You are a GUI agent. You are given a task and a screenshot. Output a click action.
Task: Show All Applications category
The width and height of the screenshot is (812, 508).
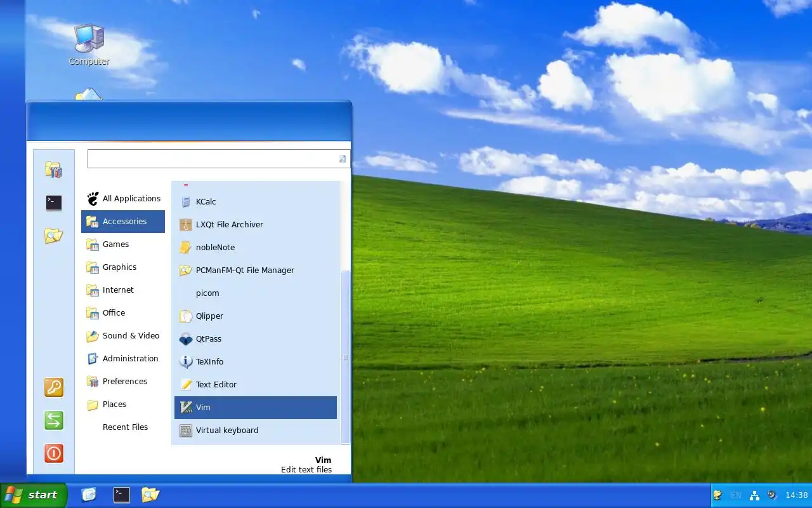pos(123,198)
